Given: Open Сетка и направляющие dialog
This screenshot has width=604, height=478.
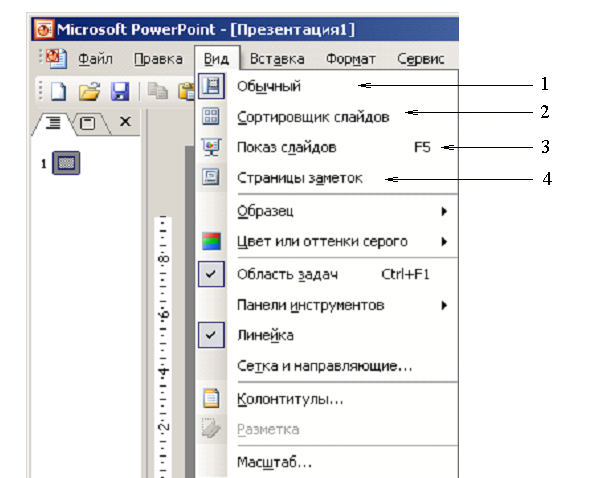Looking at the screenshot, I should coord(327,366).
